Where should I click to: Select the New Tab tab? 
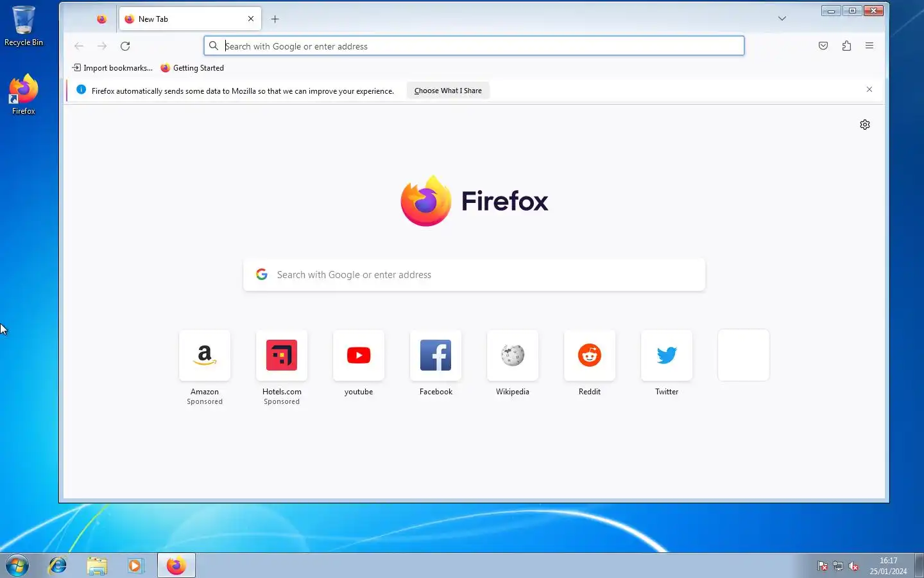pyautogui.click(x=190, y=19)
